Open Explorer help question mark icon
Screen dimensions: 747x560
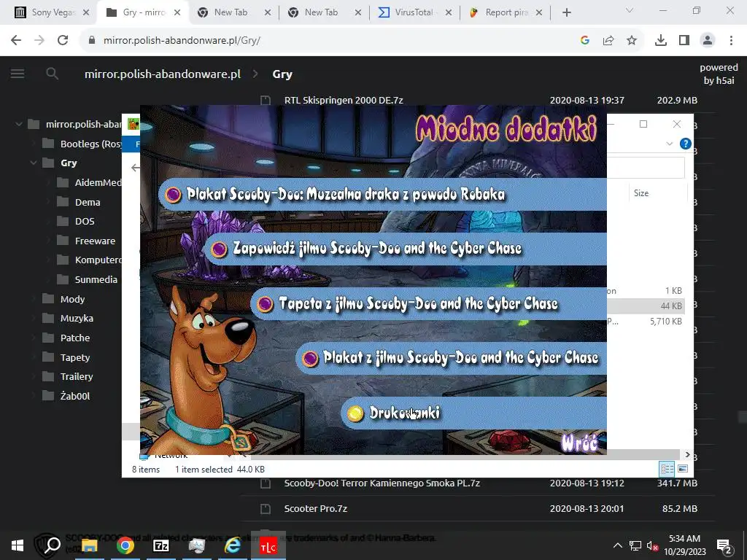(x=686, y=144)
